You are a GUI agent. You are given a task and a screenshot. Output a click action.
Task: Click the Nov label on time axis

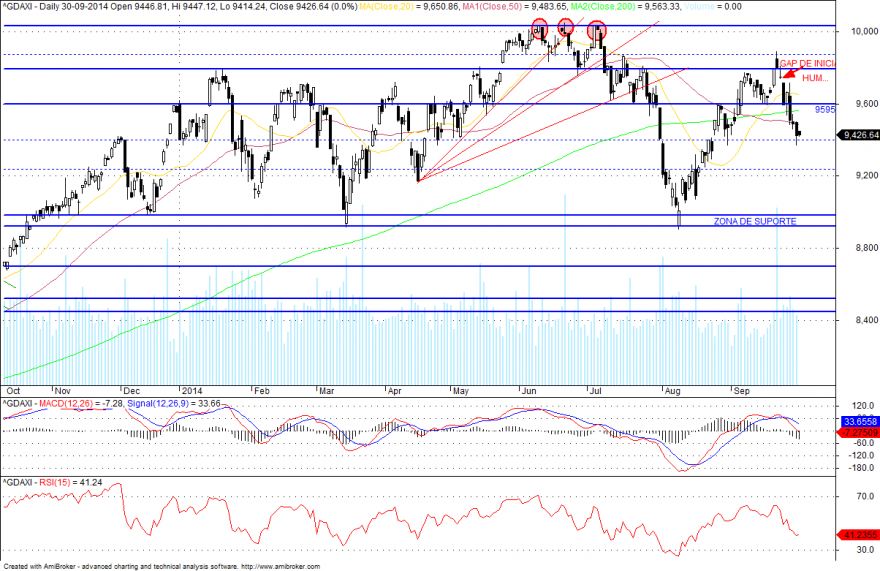[x=63, y=391]
